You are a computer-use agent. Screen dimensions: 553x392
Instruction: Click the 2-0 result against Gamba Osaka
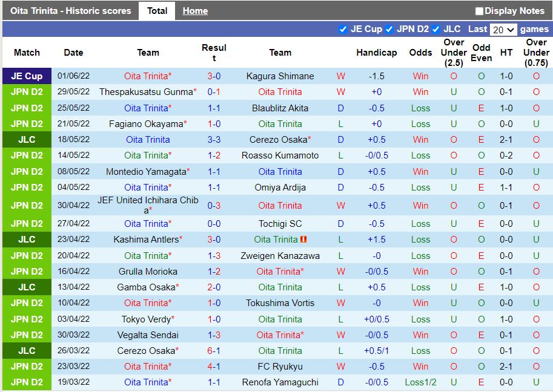(x=214, y=287)
